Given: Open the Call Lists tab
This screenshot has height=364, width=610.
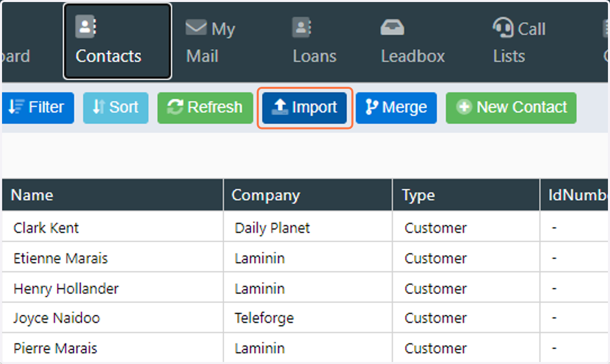Looking at the screenshot, I should pyautogui.click(x=518, y=42).
